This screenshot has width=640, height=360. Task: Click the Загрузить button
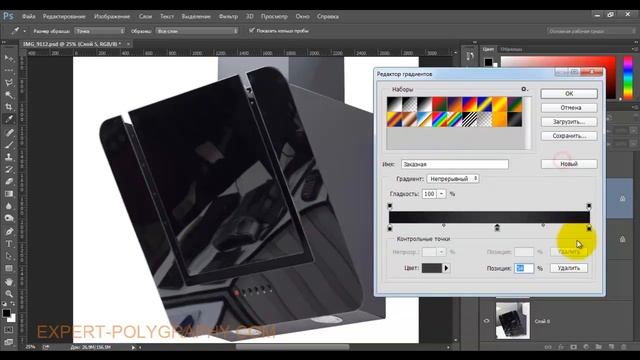coord(569,122)
